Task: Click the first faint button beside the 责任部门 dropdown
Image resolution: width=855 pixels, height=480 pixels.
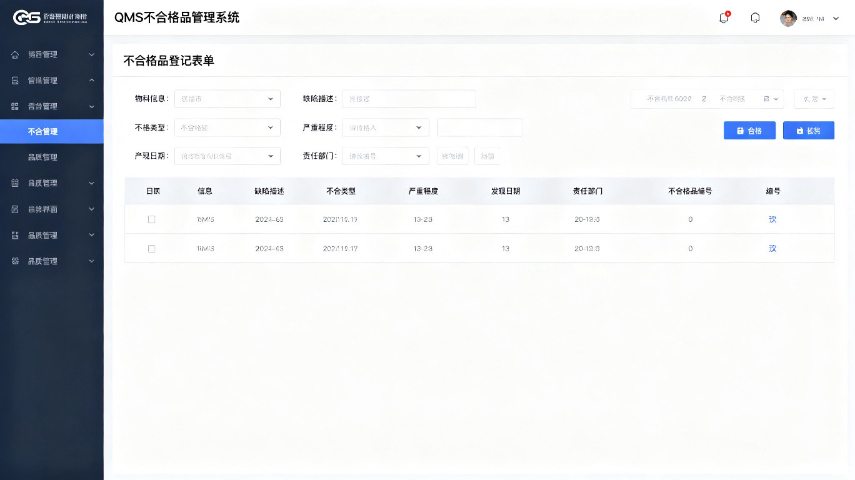Action: (x=453, y=156)
